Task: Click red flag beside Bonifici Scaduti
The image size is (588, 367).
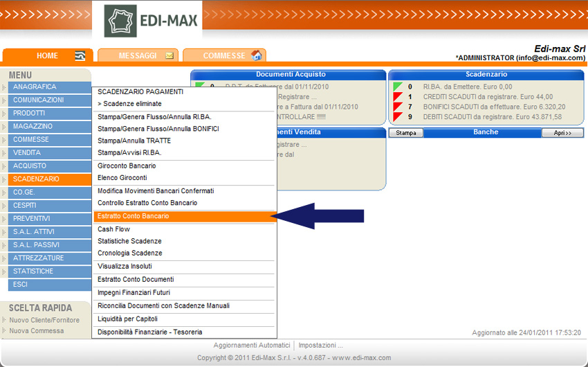Action: pyautogui.click(x=397, y=107)
